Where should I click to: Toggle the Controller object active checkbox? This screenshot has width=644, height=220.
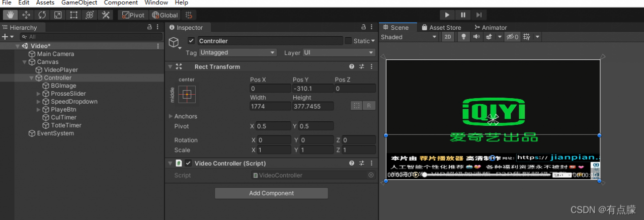(191, 41)
